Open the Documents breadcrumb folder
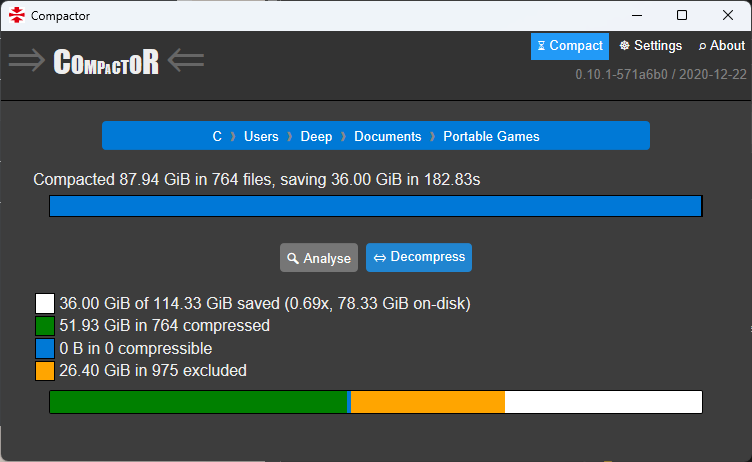Viewport: 752px width, 462px height. click(387, 136)
